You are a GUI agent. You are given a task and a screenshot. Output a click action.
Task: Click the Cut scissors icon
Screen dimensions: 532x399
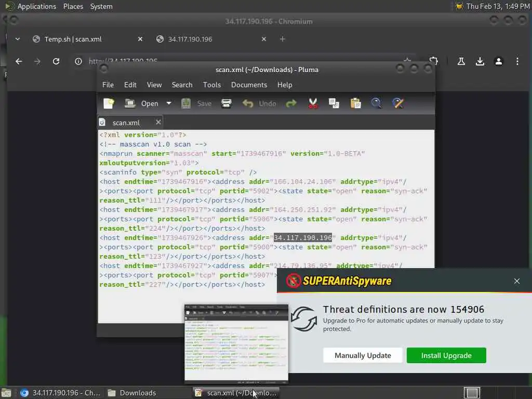click(x=313, y=103)
